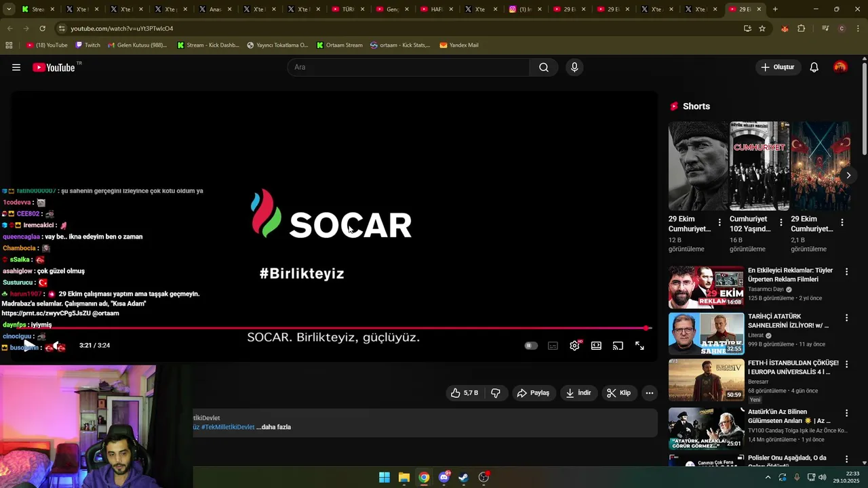Reload the page
The width and height of the screenshot is (868, 488).
[42, 28]
